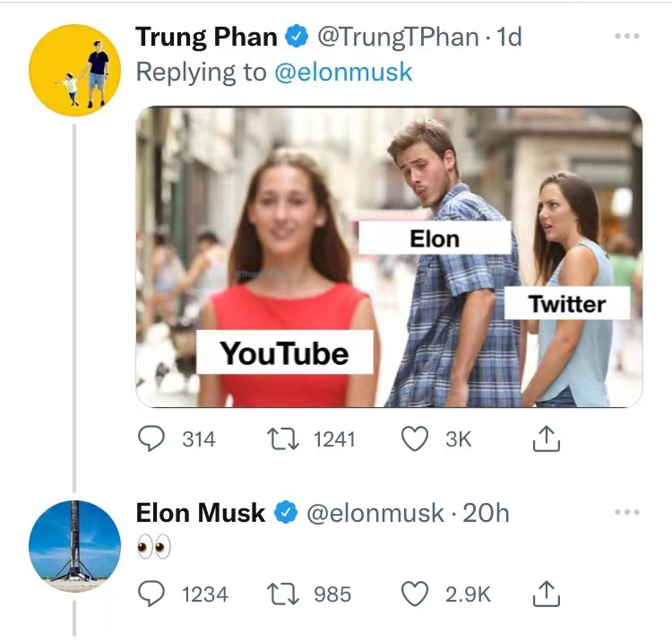Click the @TrungTPhan handle
Viewport: 672px width, 642px height.
point(398,38)
